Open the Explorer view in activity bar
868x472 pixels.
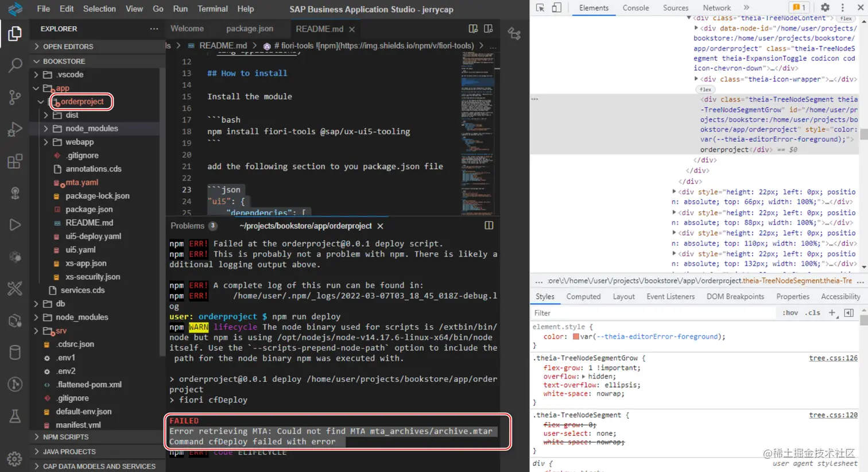15,33
